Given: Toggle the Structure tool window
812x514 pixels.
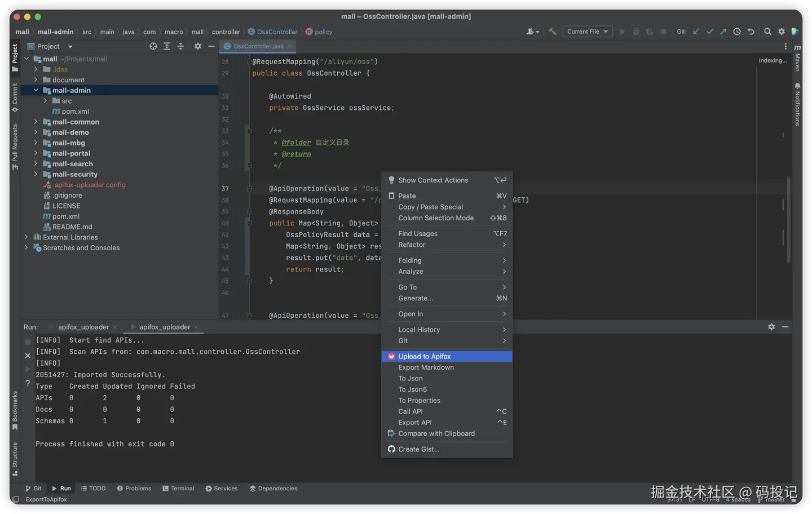Looking at the screenshot, I should [15, 458].
